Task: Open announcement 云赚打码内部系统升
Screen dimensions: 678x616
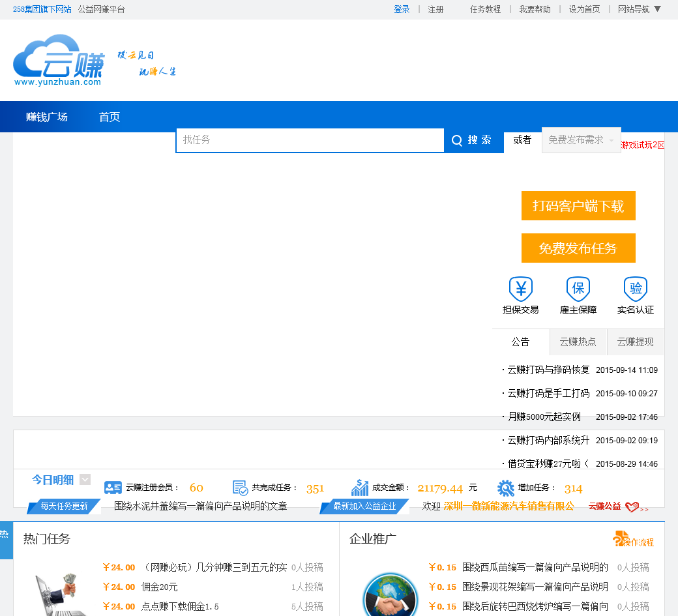Action: [548, 440]
